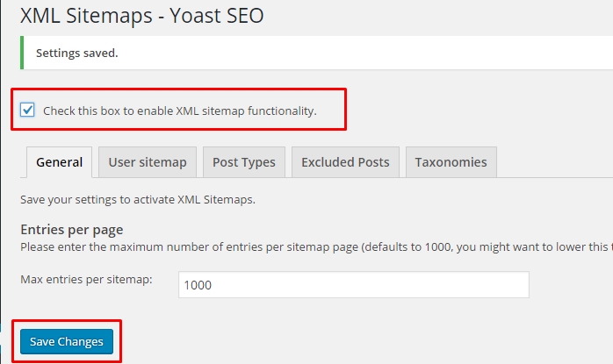Toggle the enable XML sitemap functionality checkbox
The width and height of the screenshot is (613, 364).
point(27,110)
